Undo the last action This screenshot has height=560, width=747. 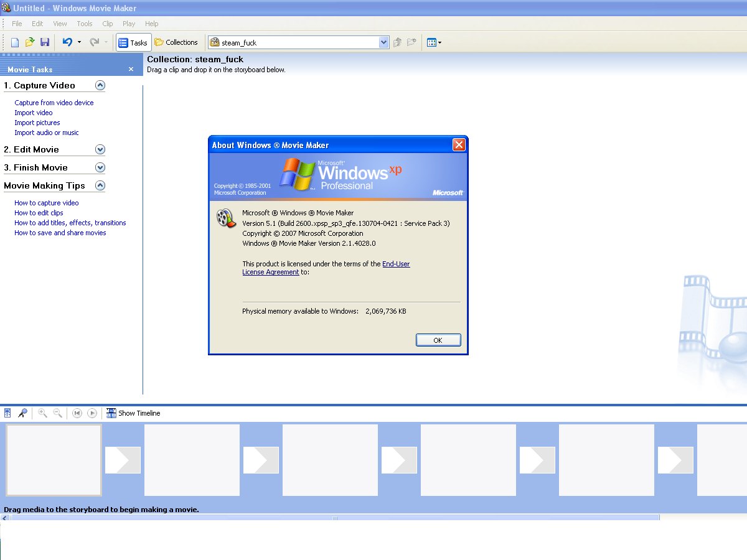pos(67,42)
